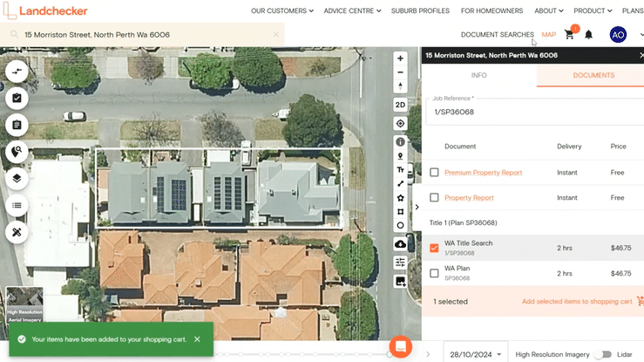This screenshot has width=644, height=362.
Task: Expand Our Customers menu
Action: (x=282, y=10)
